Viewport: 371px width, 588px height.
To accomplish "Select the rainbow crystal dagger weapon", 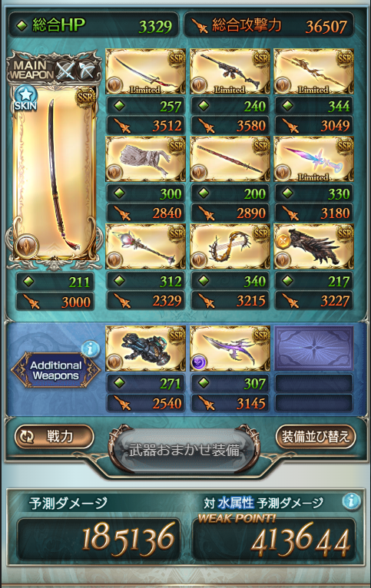I will pos(313,159).
